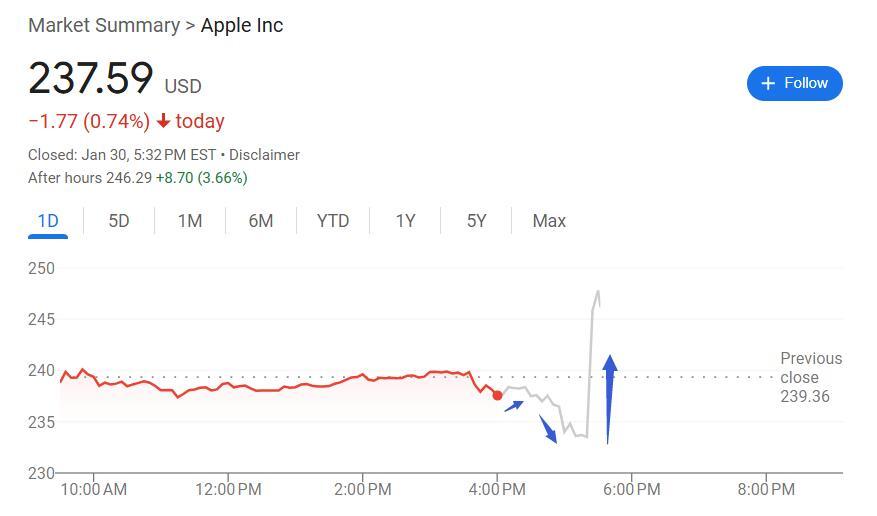Switch to 1Y chart view

(405, 221)
